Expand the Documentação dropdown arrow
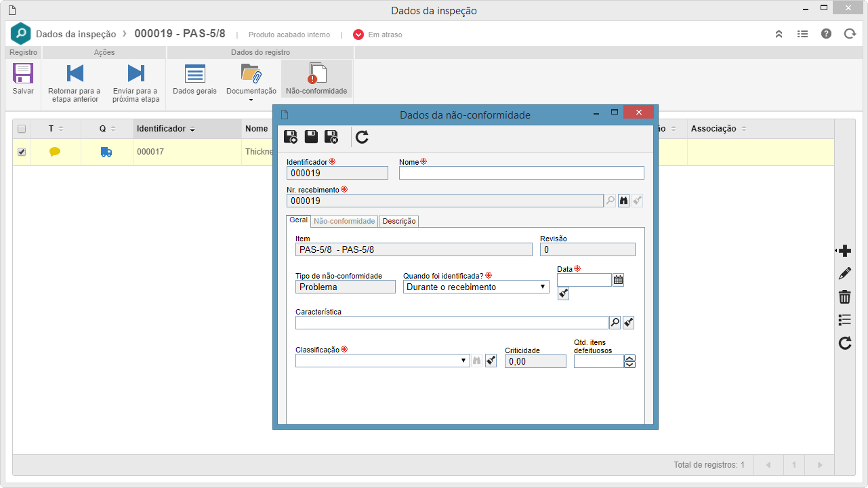The image size is (868, 488). click(251, 100)
